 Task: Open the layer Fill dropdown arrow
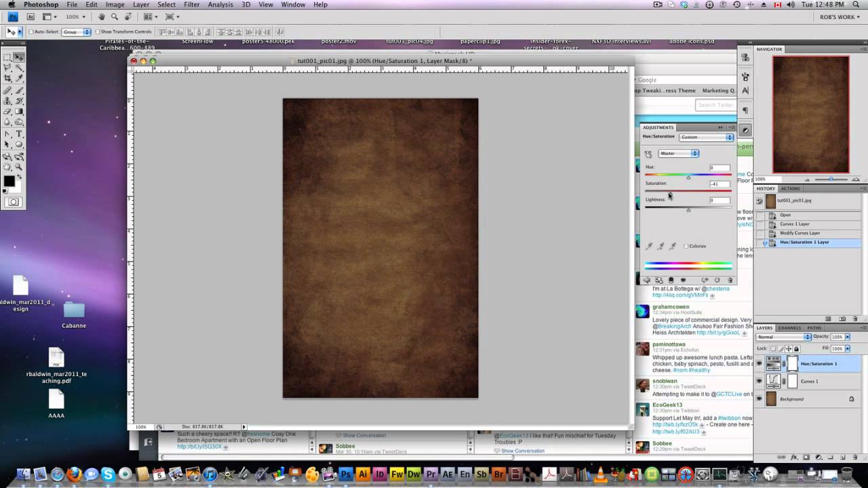point(848,348)
